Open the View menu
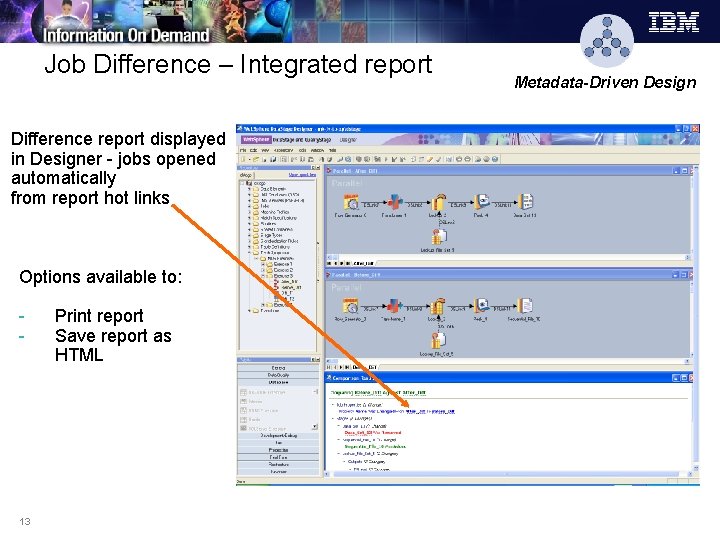The image size is (720, 540). pyautogui.click(x=265, y=150)
